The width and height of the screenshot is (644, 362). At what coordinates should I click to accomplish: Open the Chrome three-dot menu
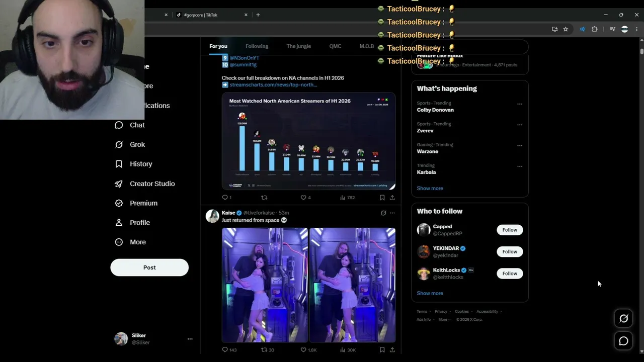[636, 29]
